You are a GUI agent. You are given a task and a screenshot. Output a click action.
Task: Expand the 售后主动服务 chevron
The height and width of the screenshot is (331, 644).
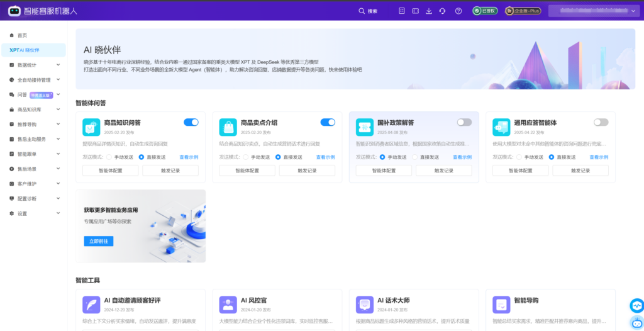58,139
